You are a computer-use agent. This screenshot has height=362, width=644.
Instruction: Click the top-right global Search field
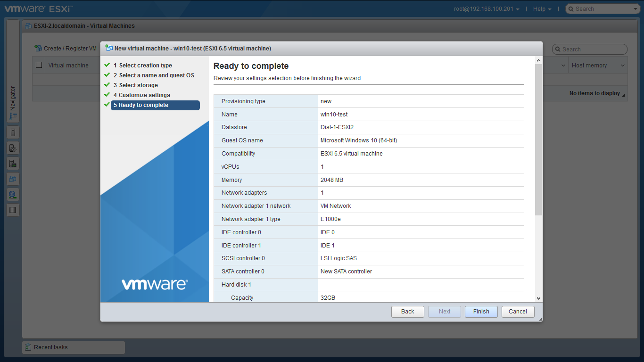coord(603,9)
